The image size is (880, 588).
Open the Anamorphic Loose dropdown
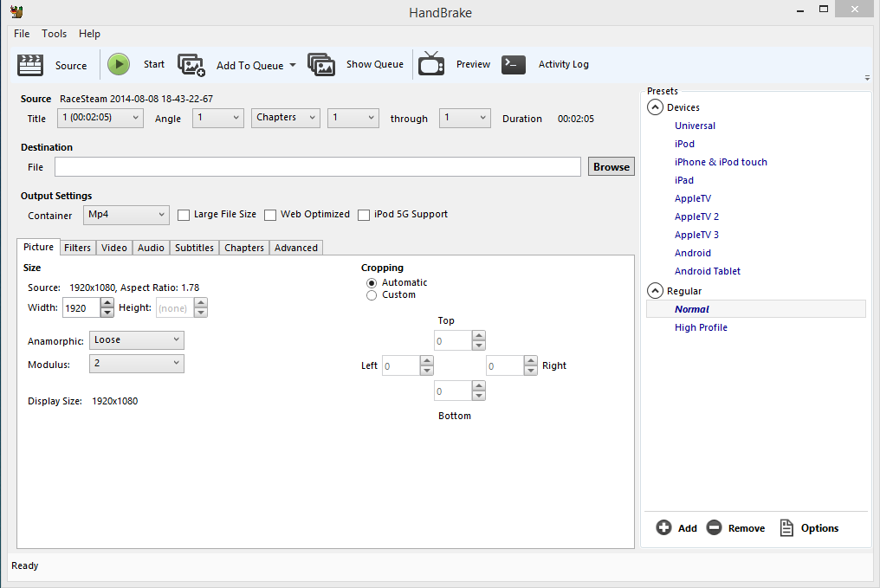[136, 340]
